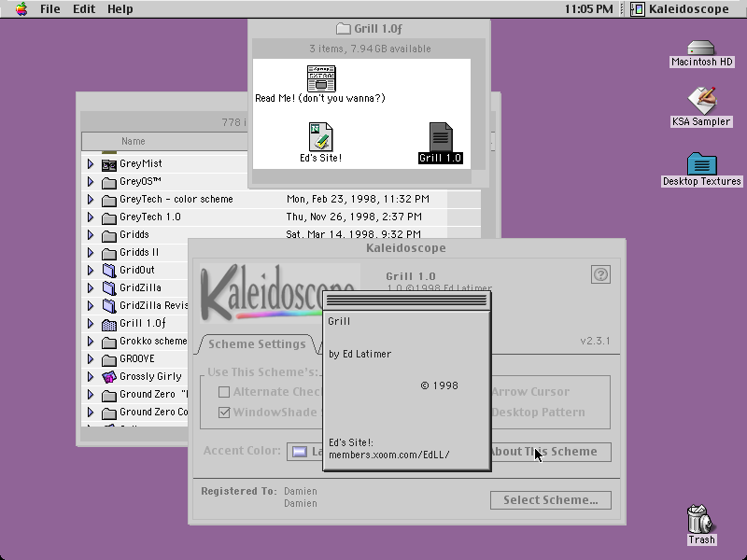Click the GridZilla folder icon
Viewport: 747px width, 560px height.
click(109, 288)
